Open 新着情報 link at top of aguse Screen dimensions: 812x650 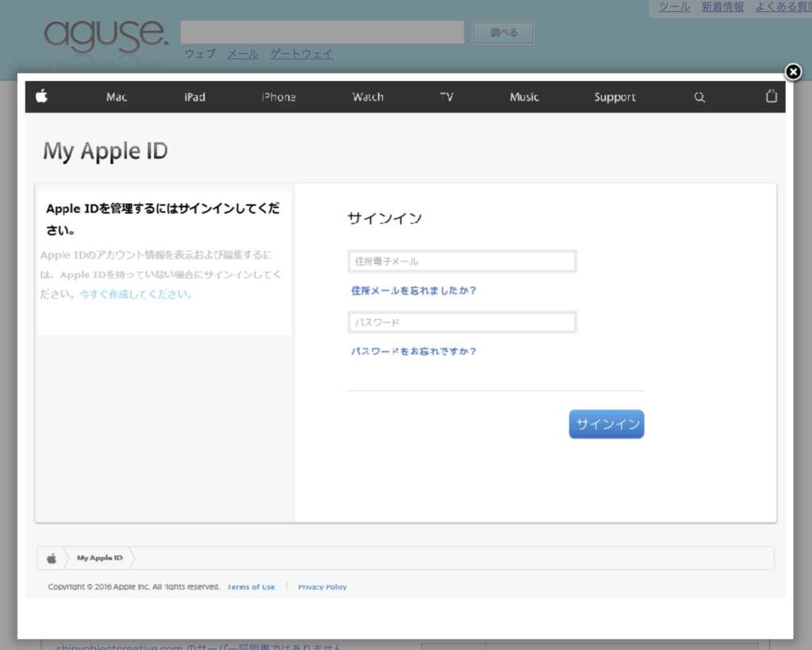click(x=722, y=6)
